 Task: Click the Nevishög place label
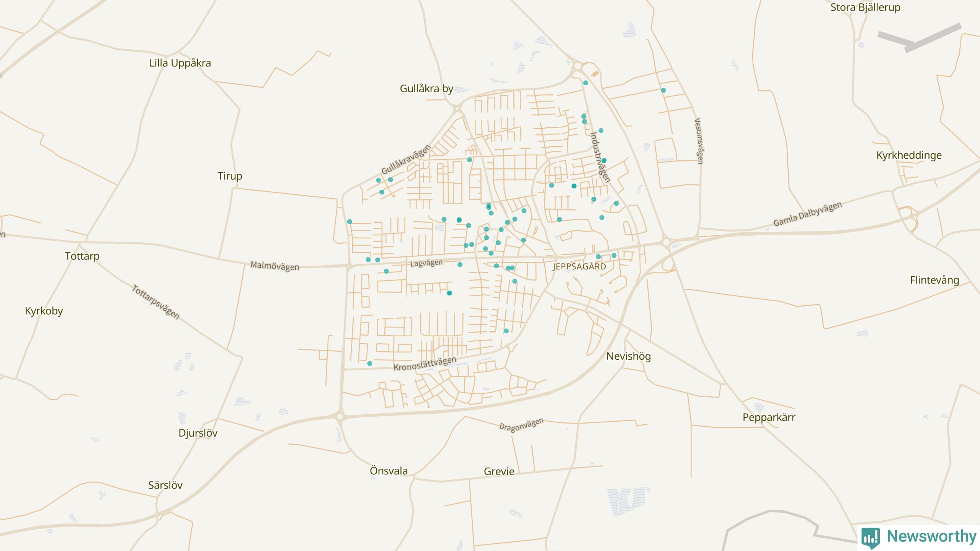(629, 356)
